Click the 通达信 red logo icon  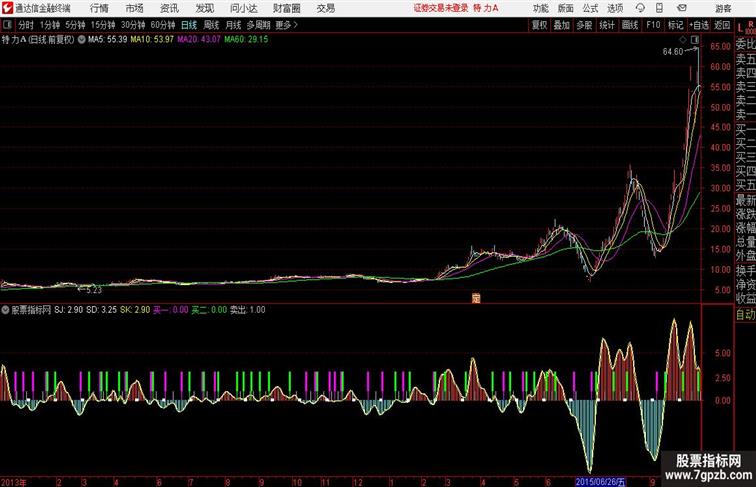7,8
